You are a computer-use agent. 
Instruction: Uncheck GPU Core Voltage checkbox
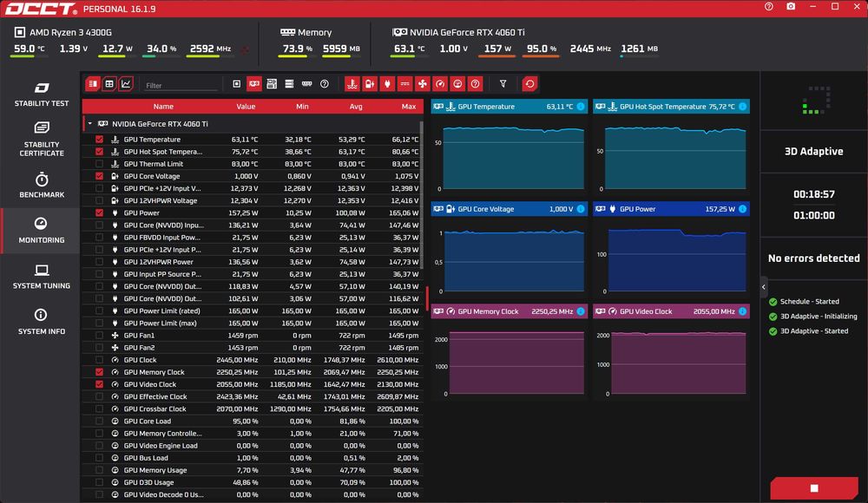click(99, 176)
